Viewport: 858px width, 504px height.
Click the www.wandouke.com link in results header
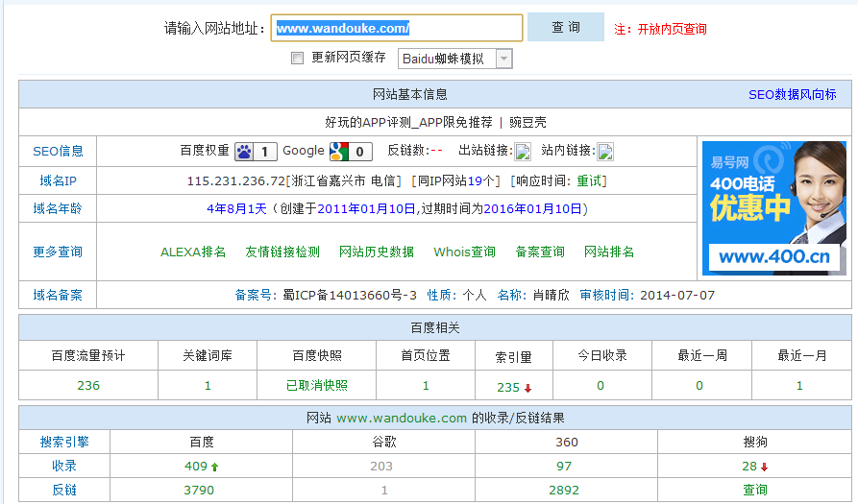click(402, 419)
